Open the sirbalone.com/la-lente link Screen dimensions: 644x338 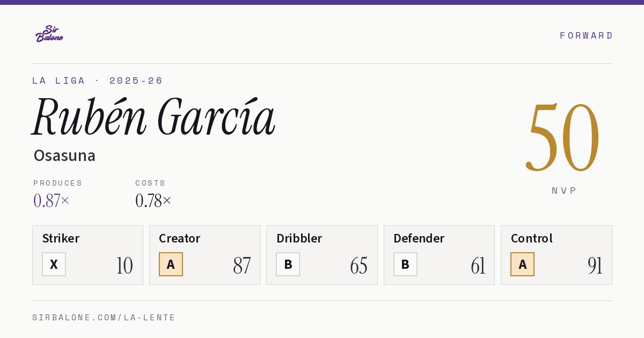tap(104, 318)
